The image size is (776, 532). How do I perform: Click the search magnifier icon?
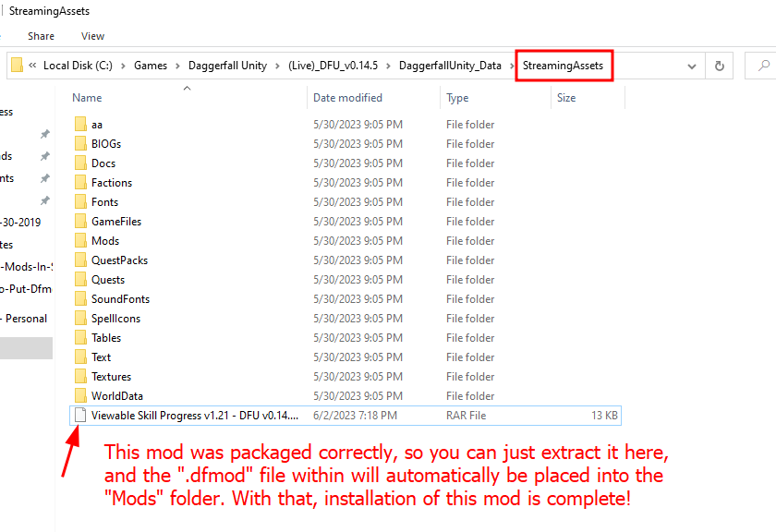click(764, 66)
